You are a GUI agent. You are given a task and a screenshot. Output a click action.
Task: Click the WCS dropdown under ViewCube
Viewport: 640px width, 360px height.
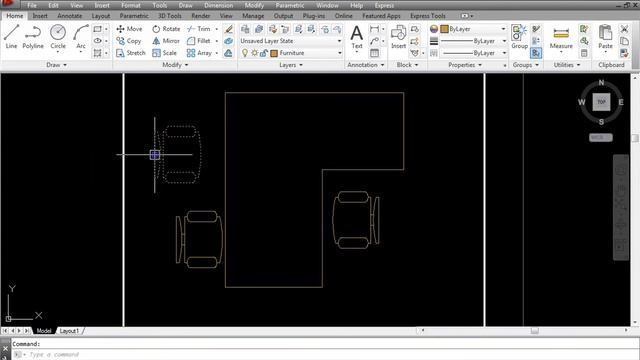(x=601, y=138)
